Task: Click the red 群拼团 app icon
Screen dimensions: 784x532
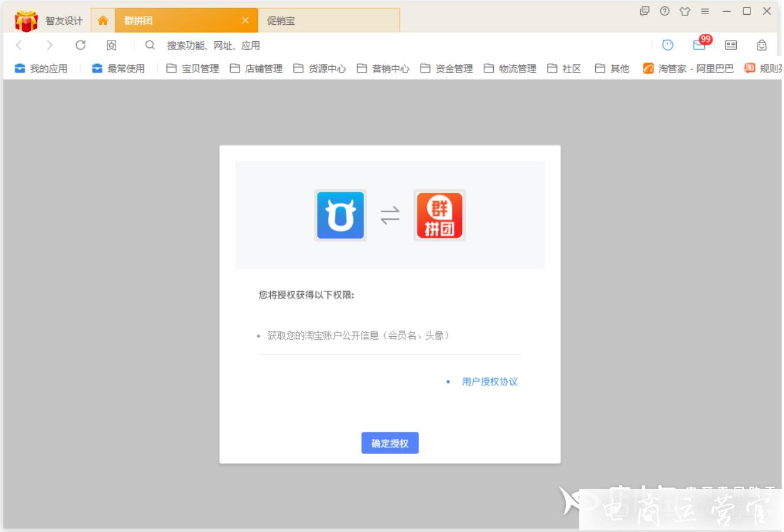Action: point(439,215)
